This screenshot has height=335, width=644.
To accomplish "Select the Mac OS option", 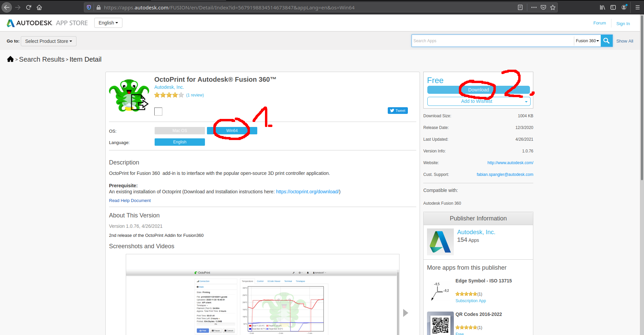I will [180, 131].
